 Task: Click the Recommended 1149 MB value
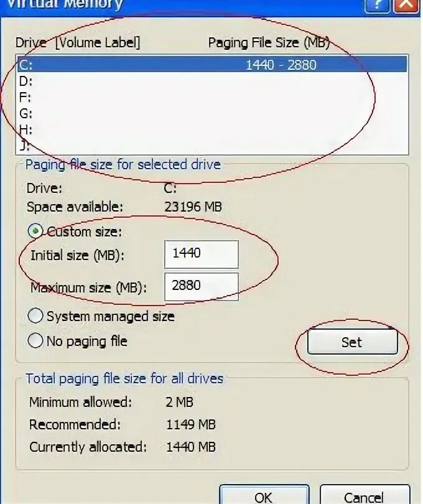pos(190,424)
